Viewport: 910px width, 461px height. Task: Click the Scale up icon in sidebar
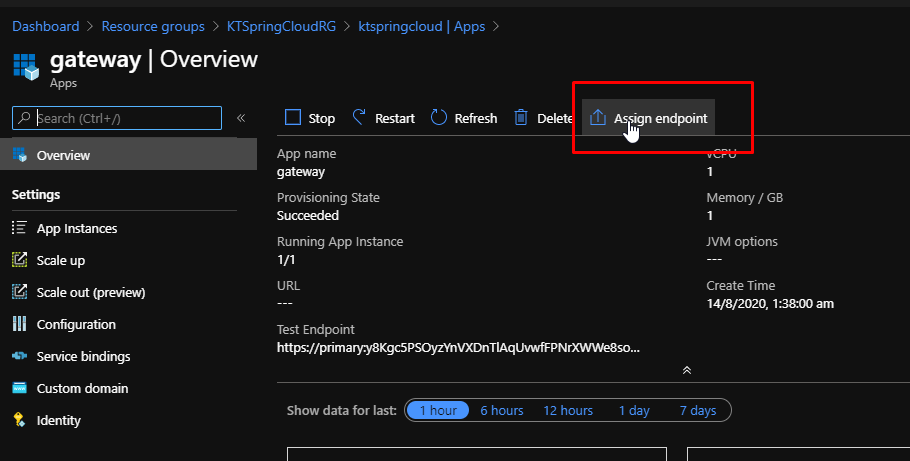point(19,260)
